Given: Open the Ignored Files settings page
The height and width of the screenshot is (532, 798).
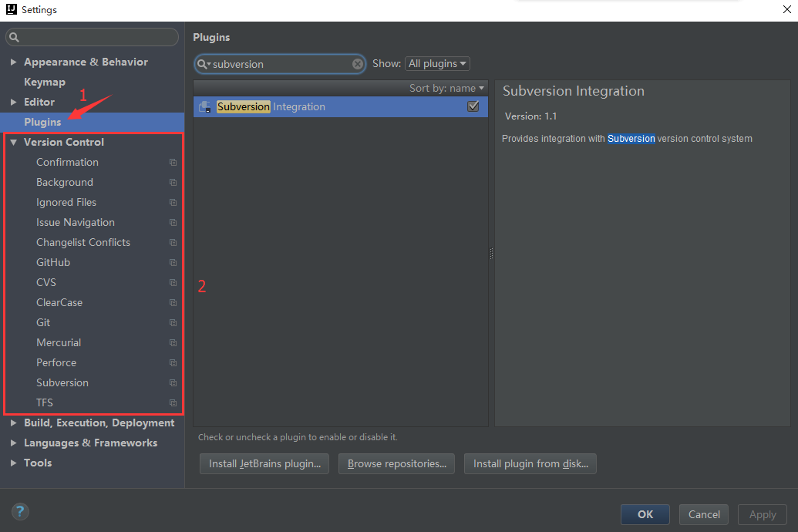Looking at the screenshot, I should click(x=66, y=203).
